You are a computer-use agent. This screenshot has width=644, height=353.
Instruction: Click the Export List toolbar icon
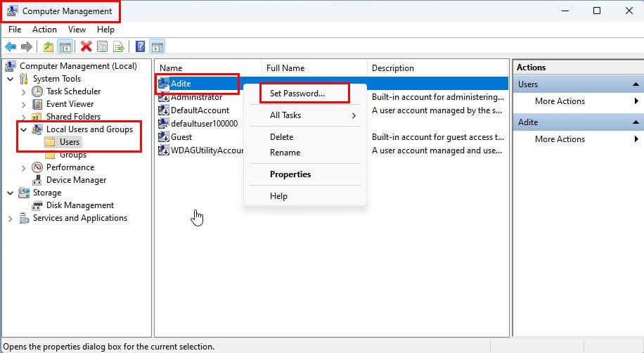click(x=119, y=46)
